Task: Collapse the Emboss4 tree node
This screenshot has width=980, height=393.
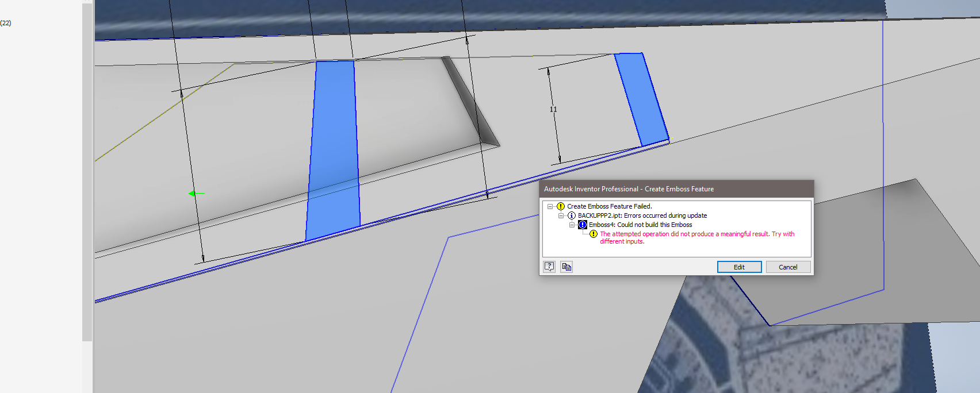Action: pos(572,225)
